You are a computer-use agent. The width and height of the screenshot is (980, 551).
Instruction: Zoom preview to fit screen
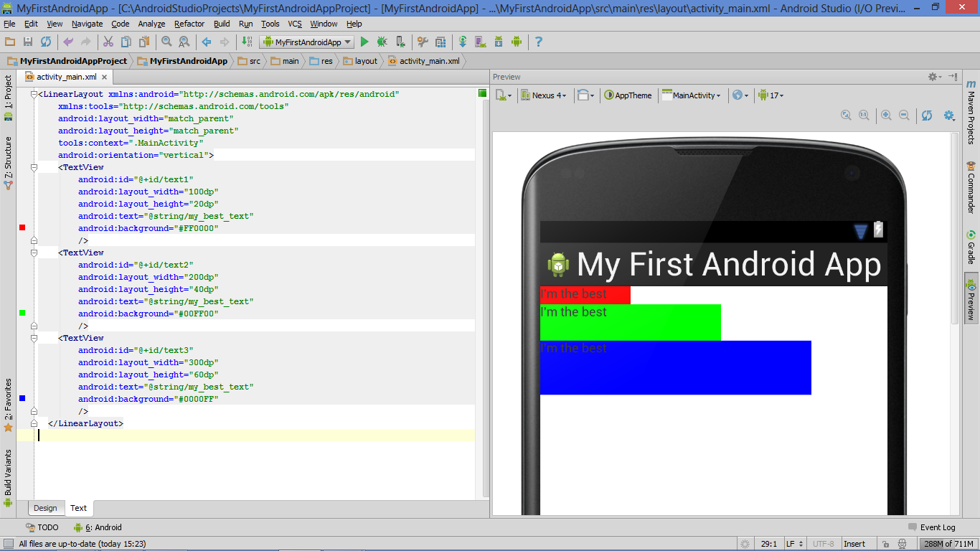tap(846, 116)
